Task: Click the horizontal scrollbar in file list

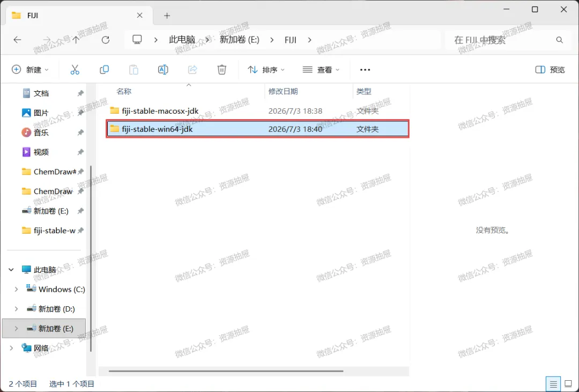Action: [x=226, y=371]
